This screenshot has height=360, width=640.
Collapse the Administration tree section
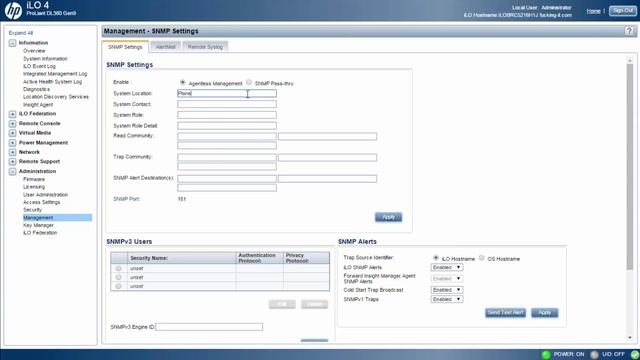(x=13, y=171)
